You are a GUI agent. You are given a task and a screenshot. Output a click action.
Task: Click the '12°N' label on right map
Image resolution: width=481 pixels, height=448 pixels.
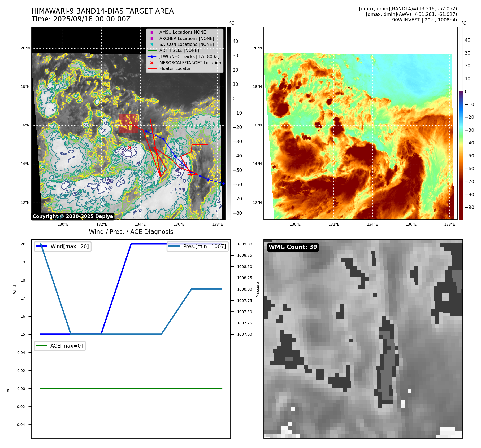257,203
